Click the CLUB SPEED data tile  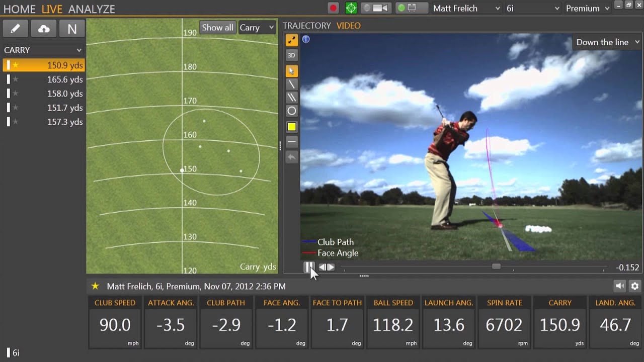(x=115, y=322)
